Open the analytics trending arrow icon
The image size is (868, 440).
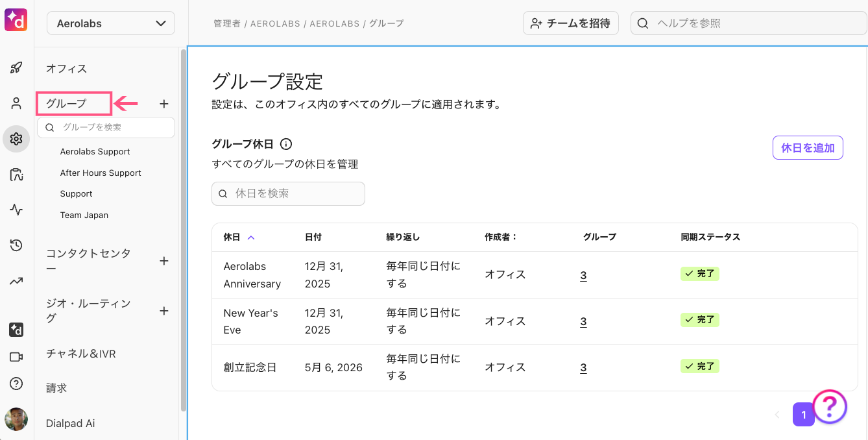pos(16,281)
